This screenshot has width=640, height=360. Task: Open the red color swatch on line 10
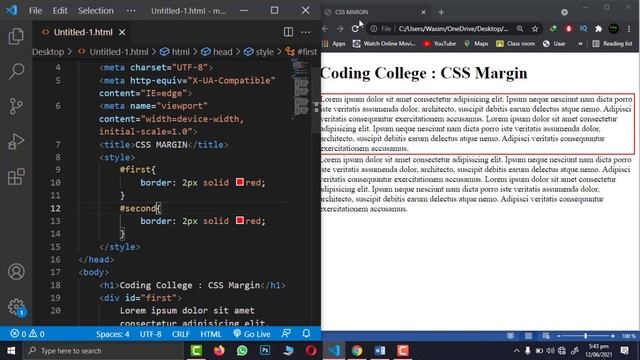tap(240, 182)
